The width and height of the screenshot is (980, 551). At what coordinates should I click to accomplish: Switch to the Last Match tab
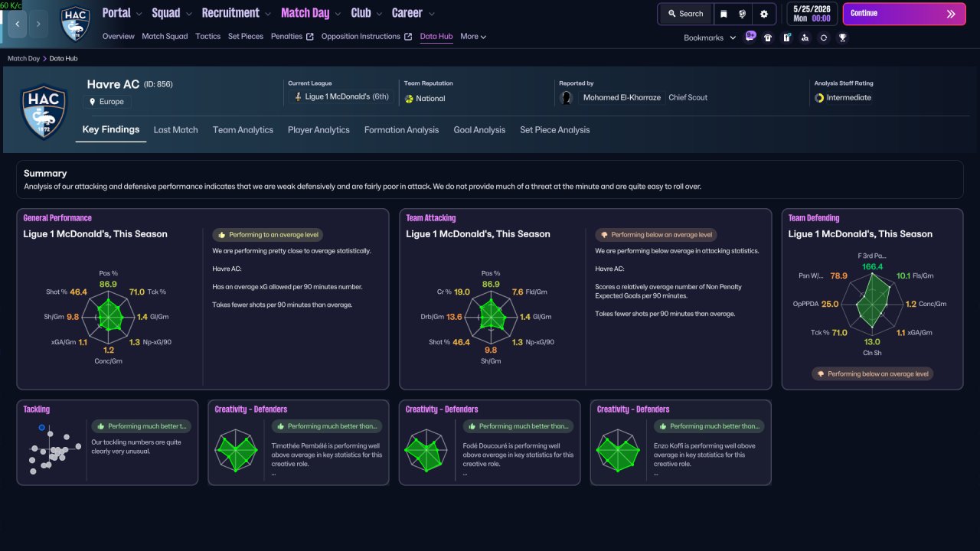click(x=175, y=130)
